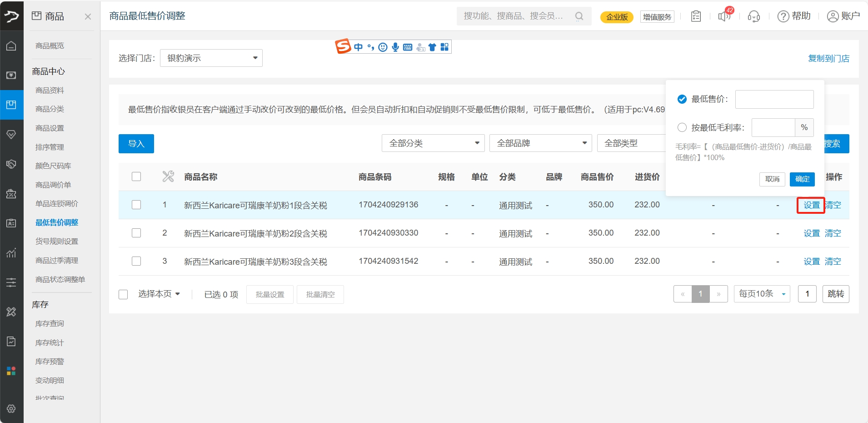Open the 帮助 help icon
868x423 pixels.
coord(794,16)
